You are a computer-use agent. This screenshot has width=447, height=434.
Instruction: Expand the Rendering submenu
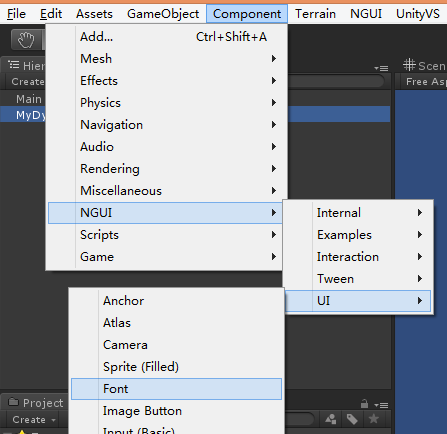coord(165,169)
